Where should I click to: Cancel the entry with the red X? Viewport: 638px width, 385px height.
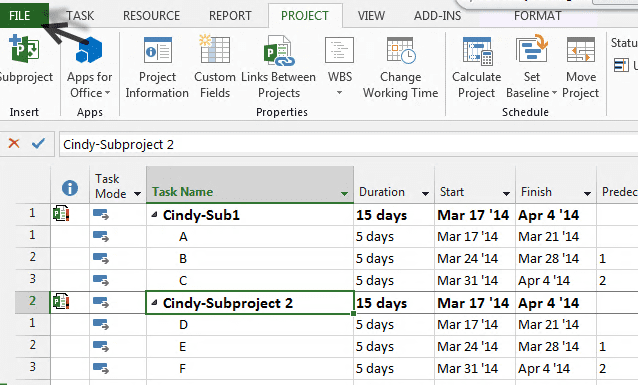coord(14,143)
